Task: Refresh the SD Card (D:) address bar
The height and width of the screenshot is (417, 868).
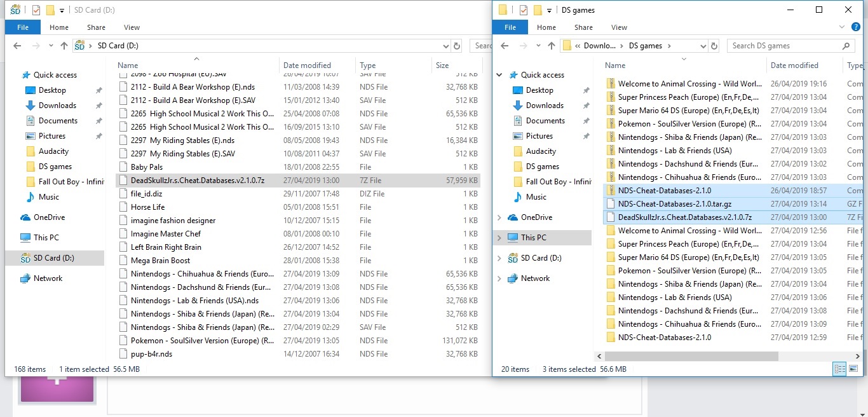Action: [x=456, y=46]
